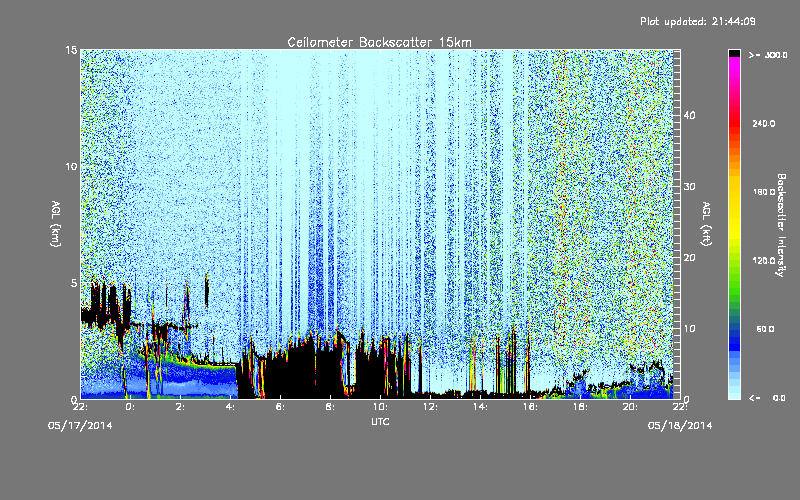
Task: Click the 60.0 color scale label
Action: tap(765, 329)
